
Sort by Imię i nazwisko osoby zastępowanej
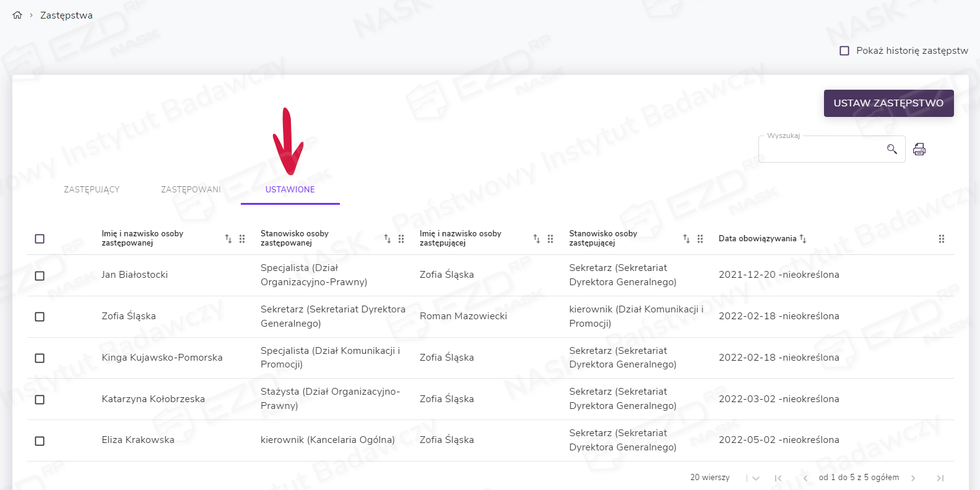228,239
